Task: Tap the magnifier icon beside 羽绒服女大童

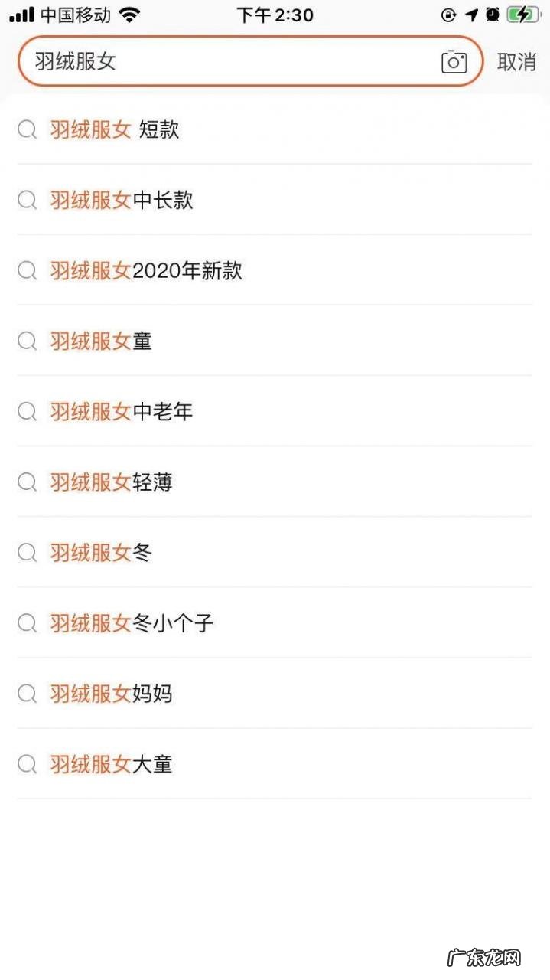Action: [27, 764]
